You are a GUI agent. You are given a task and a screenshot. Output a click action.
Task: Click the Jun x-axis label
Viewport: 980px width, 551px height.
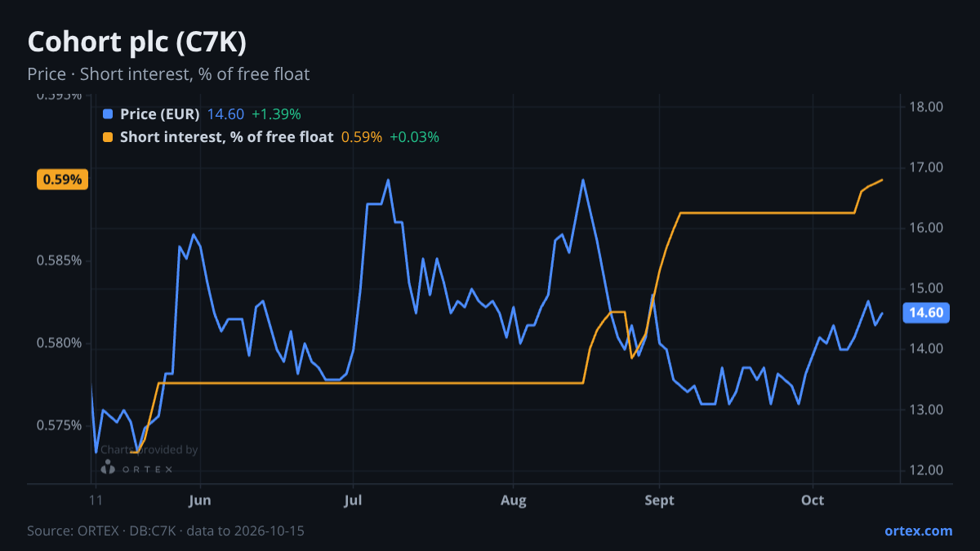coord(199,500)
